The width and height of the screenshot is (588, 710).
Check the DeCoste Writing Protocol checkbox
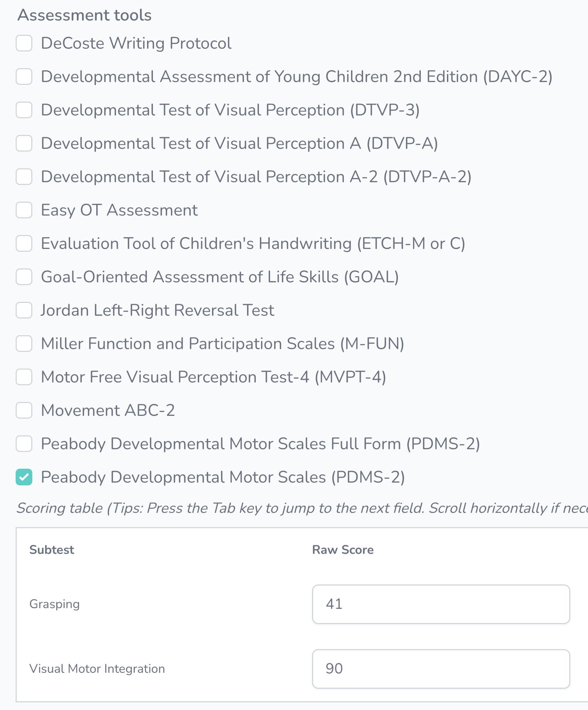(x=24, y=43)
